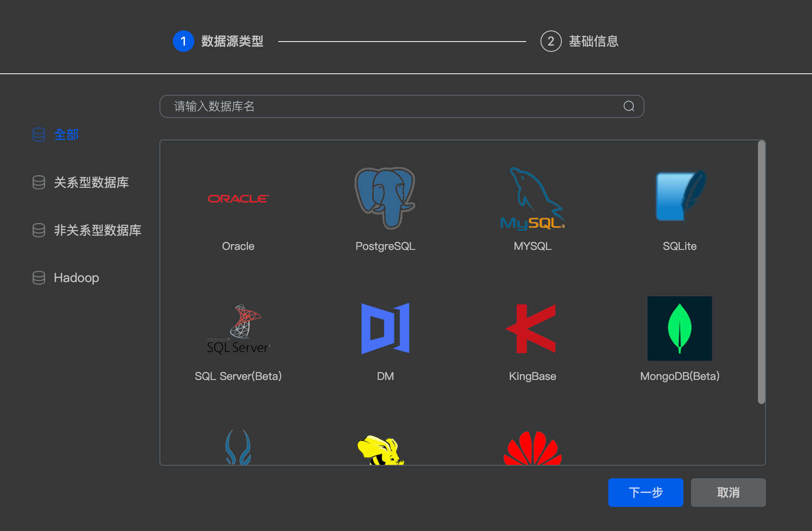The height and width of the screenshot is (531, 812).
Task: Click the MongoDB(Beta) text label
Action: 680,376
